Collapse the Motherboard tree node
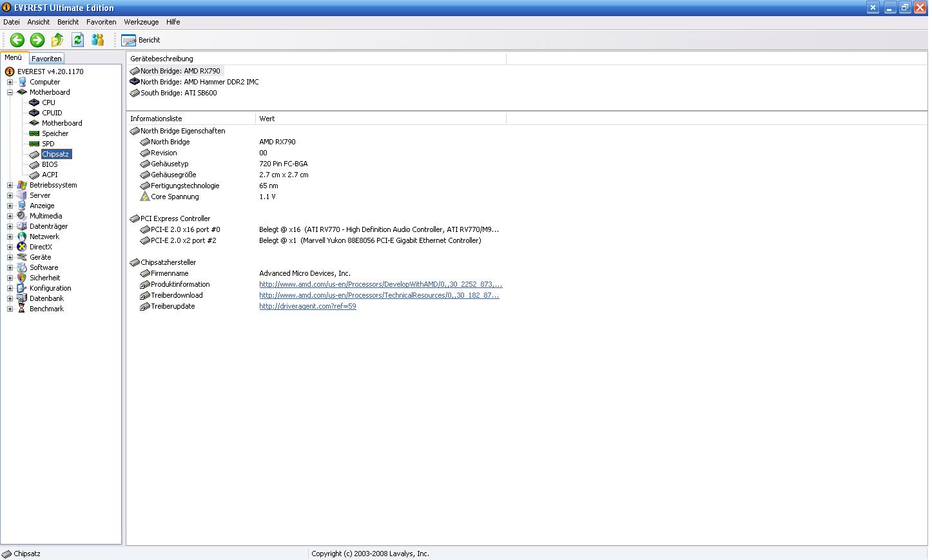 tap(10, 92)
